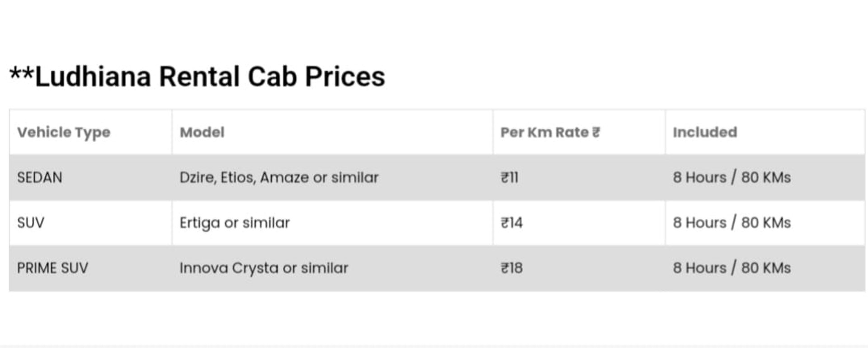Select the ₹11 per km rate
The height and width of the screenshot is (348, 868).
[509, 178]
